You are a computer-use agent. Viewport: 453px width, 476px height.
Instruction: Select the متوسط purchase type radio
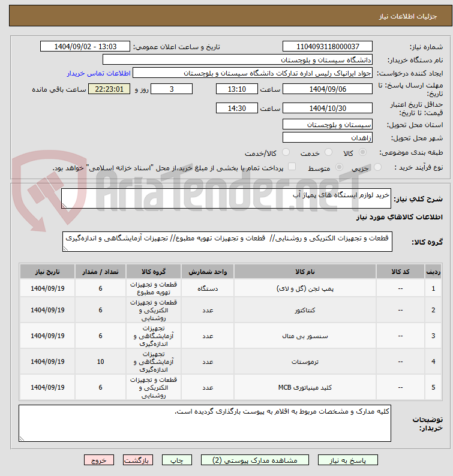pos(339,167)
